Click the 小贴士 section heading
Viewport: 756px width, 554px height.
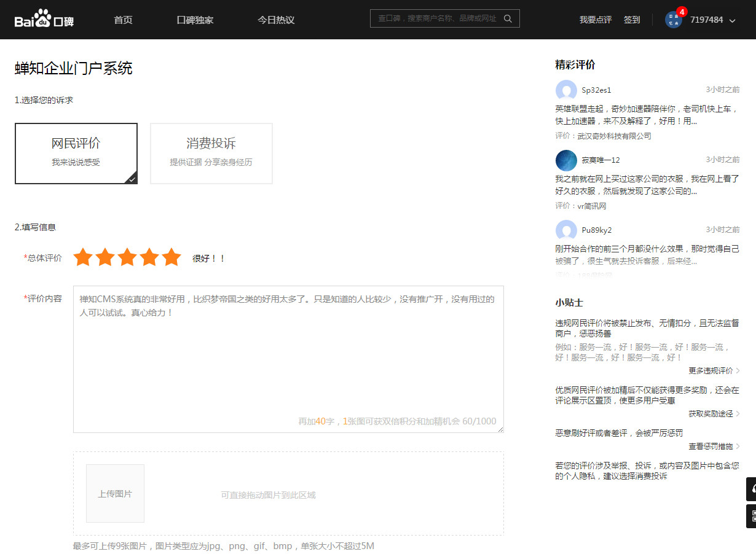tap(569, 302)
